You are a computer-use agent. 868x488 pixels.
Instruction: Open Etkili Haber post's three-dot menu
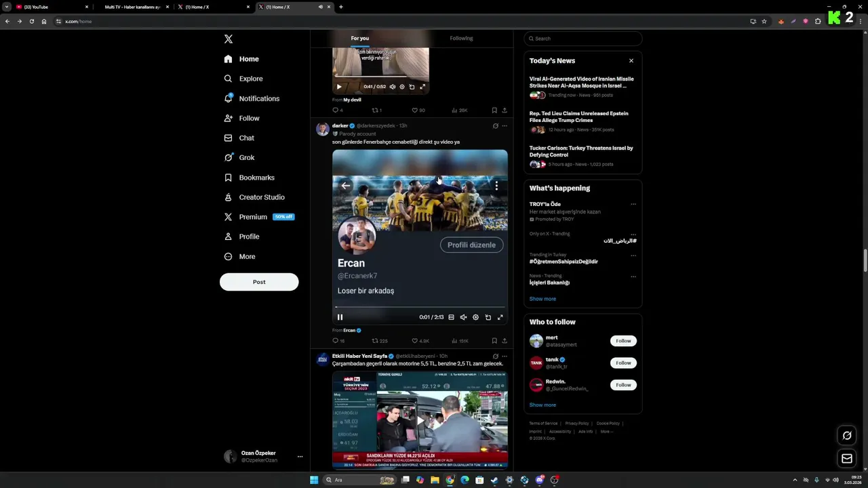coord(505,356)
